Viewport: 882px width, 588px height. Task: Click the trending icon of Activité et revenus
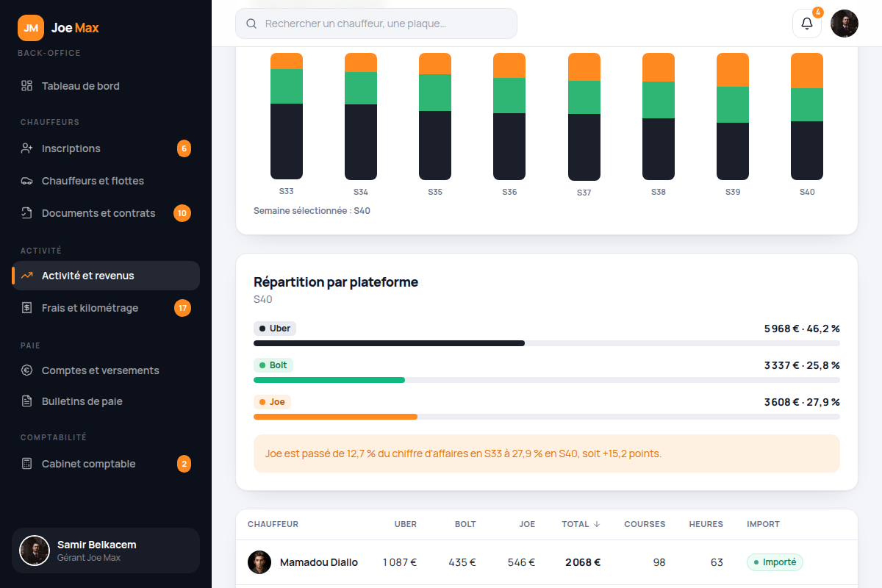tap(26, 276)
